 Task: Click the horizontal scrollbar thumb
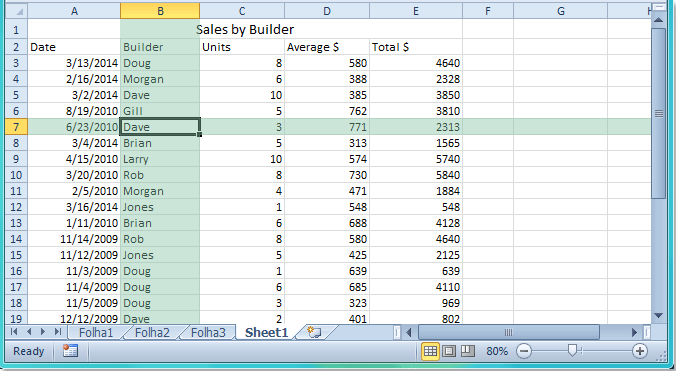[509, 332]
